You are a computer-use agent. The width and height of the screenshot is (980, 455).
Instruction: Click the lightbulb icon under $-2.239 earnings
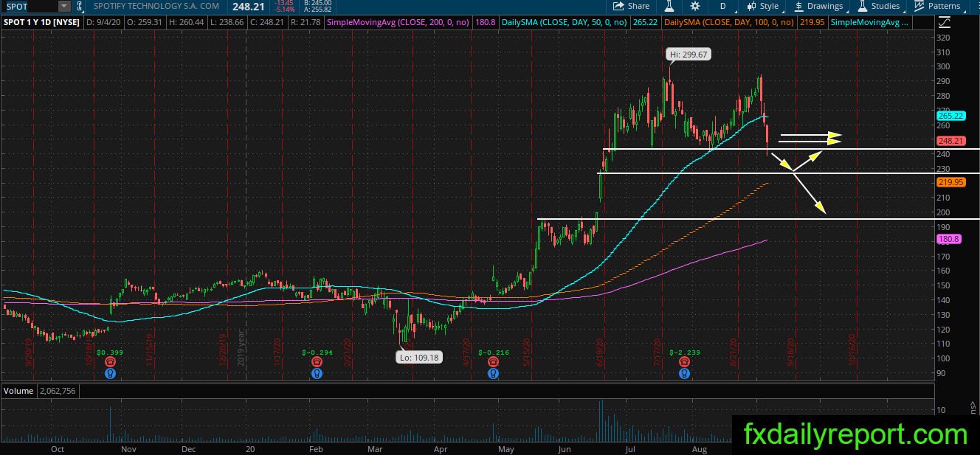(685, 373)
